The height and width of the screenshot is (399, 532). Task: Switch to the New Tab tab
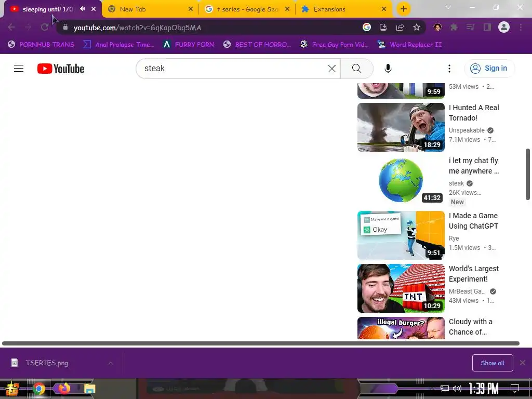(150, 9)
